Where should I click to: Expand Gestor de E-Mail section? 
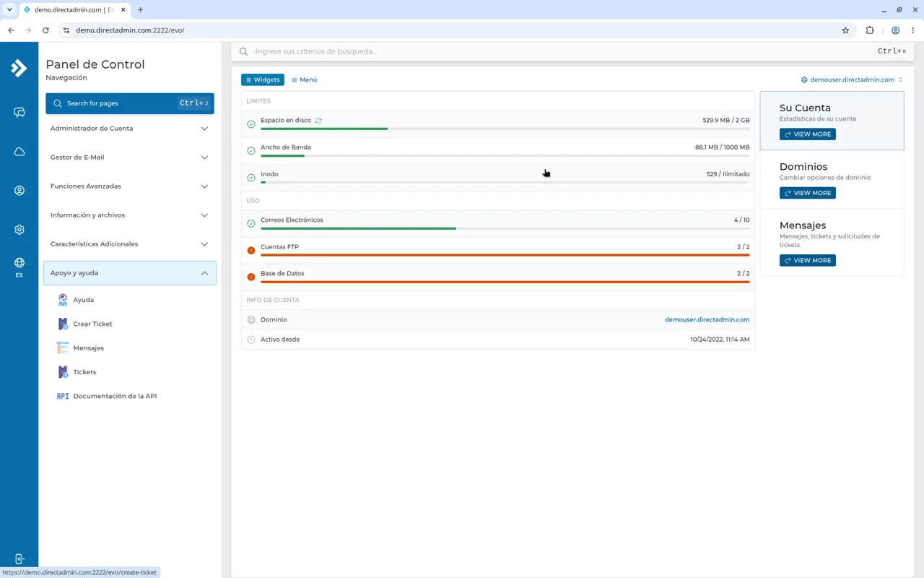tap(130, 158)
